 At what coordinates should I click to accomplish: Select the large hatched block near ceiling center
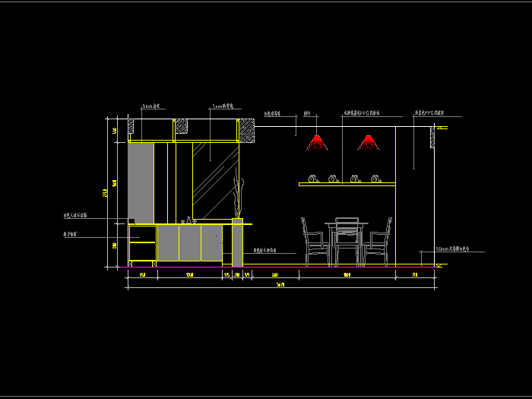[x=247, y=130]
